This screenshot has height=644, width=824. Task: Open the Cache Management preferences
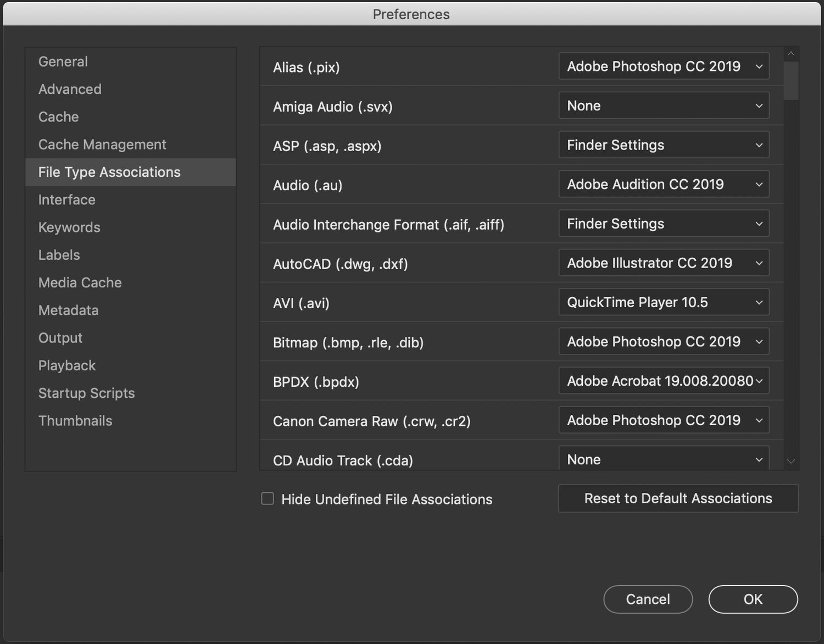tap(102, 145)
